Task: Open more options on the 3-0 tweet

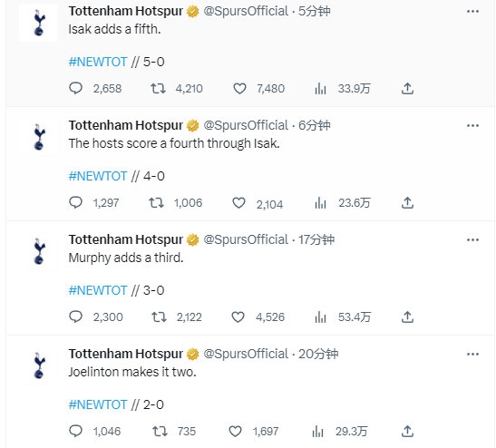Action: coord(472,239)
